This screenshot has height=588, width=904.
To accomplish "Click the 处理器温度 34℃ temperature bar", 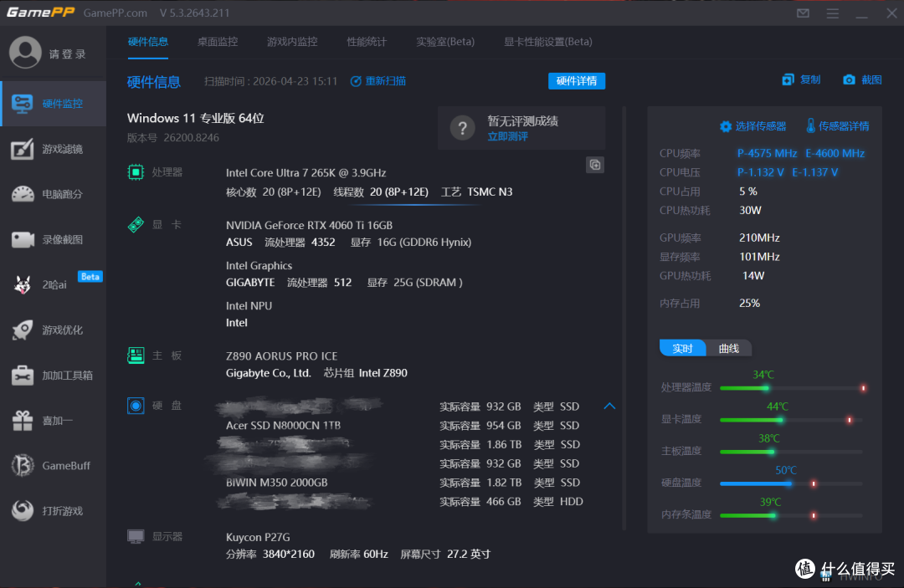I will click(792, 388).
